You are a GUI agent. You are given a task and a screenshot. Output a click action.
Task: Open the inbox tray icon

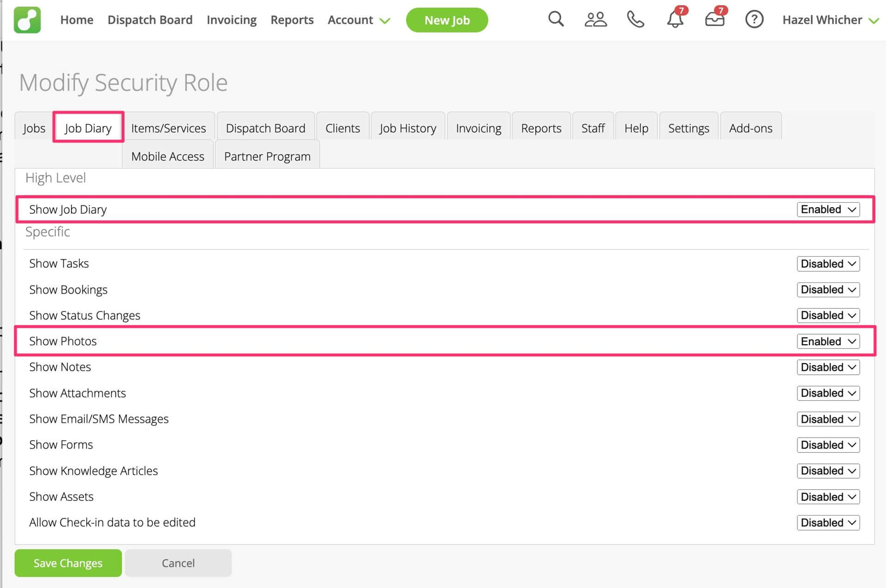[x=714, y=19]
